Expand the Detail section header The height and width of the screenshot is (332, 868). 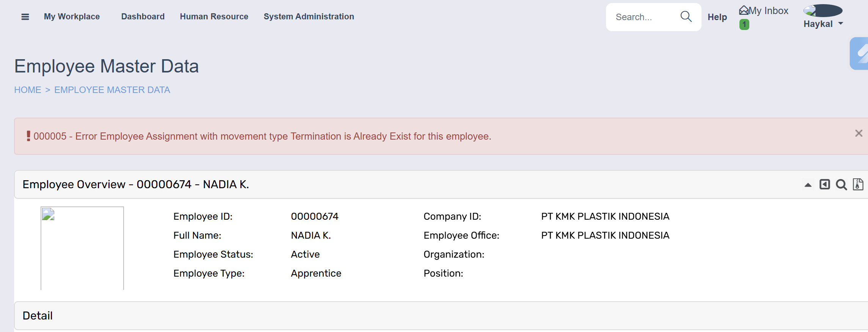pos(38,316)
